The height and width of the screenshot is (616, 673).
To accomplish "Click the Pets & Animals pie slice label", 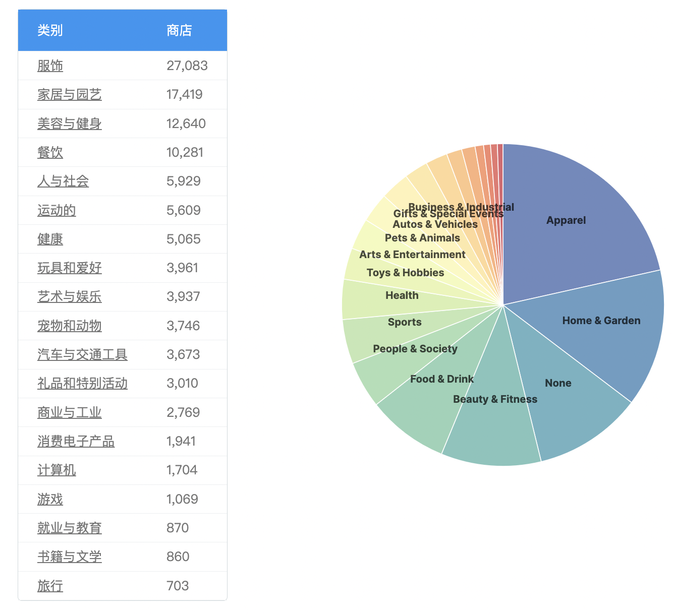I will point(422,238).
